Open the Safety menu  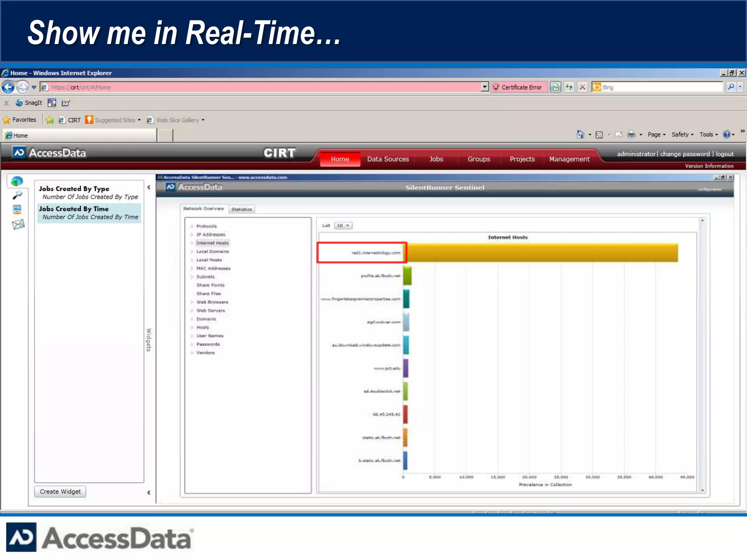point(683,135)
